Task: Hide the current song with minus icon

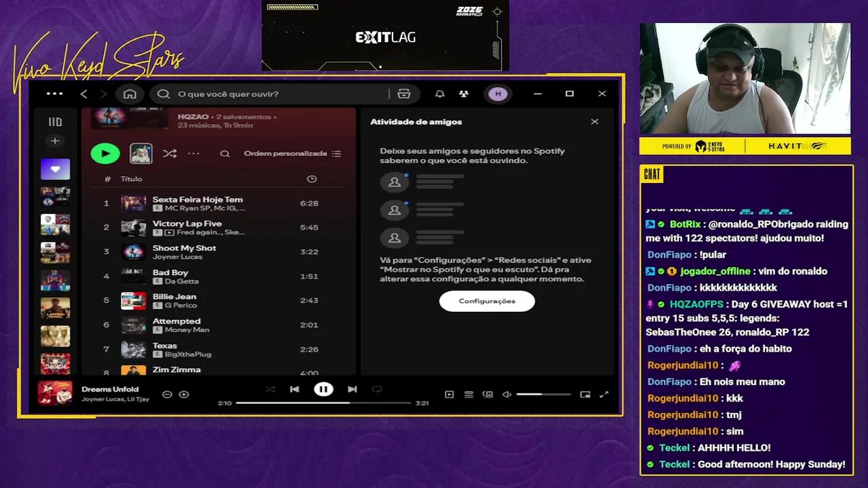Action: click(x=167, y=394)
